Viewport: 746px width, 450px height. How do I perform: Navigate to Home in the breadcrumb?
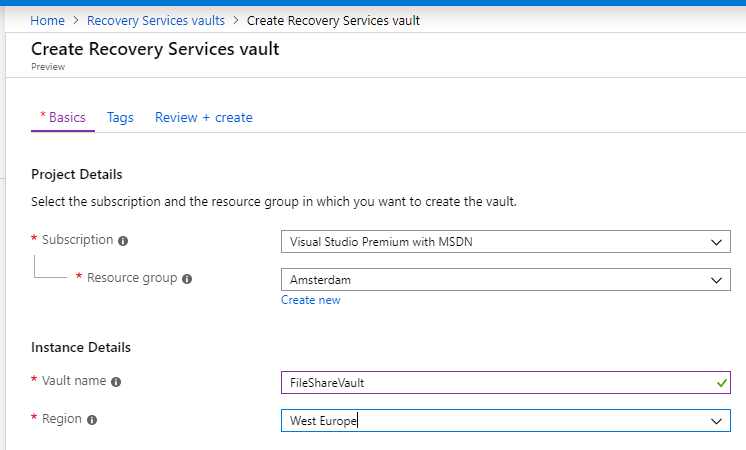coord(48,20)
